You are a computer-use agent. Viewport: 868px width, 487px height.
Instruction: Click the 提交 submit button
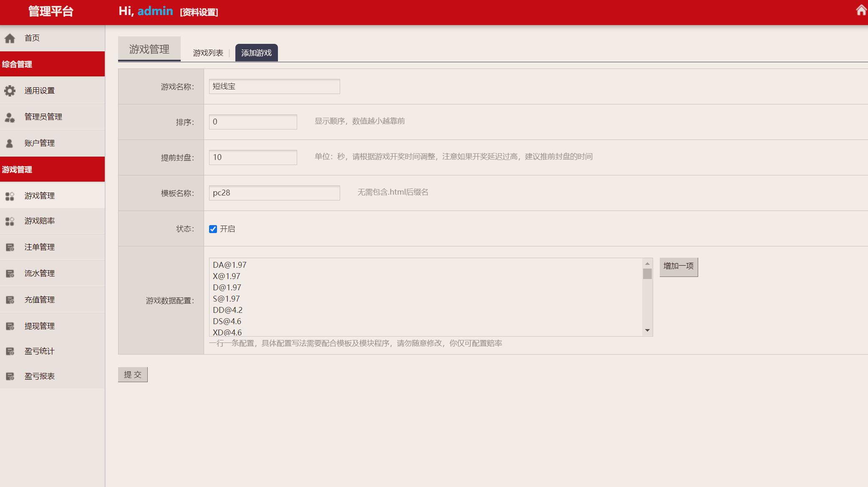[133, 375]
